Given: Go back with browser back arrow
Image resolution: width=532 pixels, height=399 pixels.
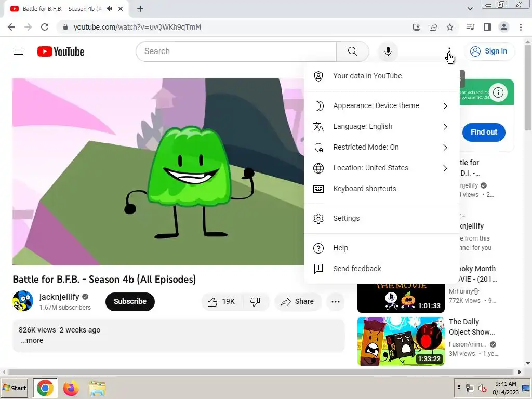Looking at the screenshot, I should pyautogui.click(x=11, y=27).
